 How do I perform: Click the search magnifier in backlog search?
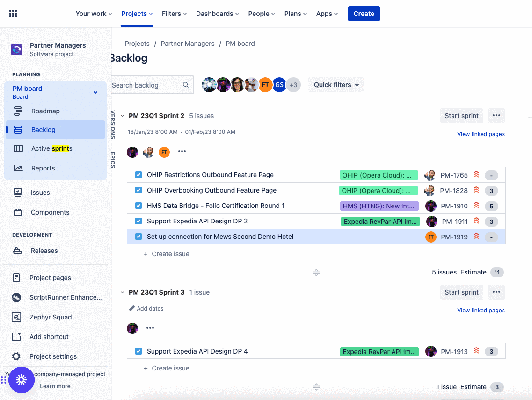coord(186,85)
